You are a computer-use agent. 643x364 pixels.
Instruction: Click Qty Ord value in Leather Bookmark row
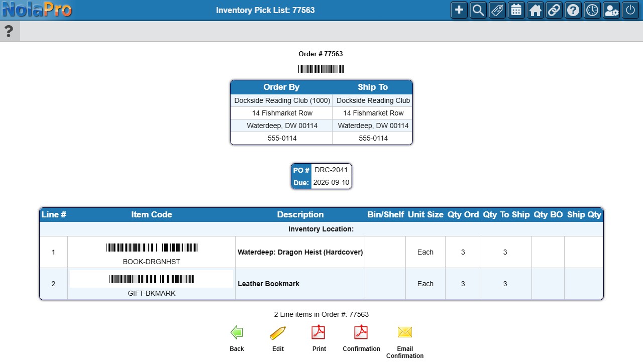pyautogui.click(x=463, y=284)
